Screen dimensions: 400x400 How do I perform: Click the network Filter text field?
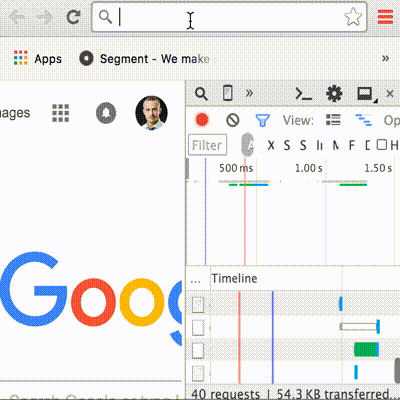[x=207, y=145]
